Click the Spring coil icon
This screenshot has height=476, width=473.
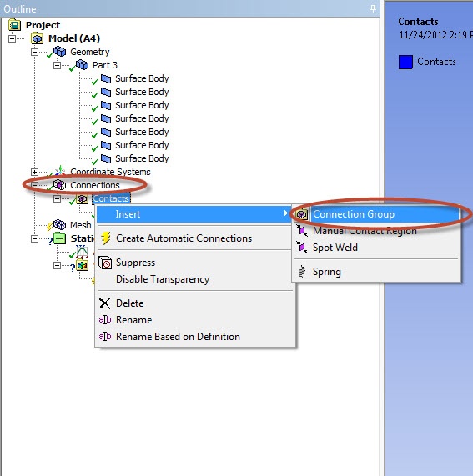click(302, 272)
